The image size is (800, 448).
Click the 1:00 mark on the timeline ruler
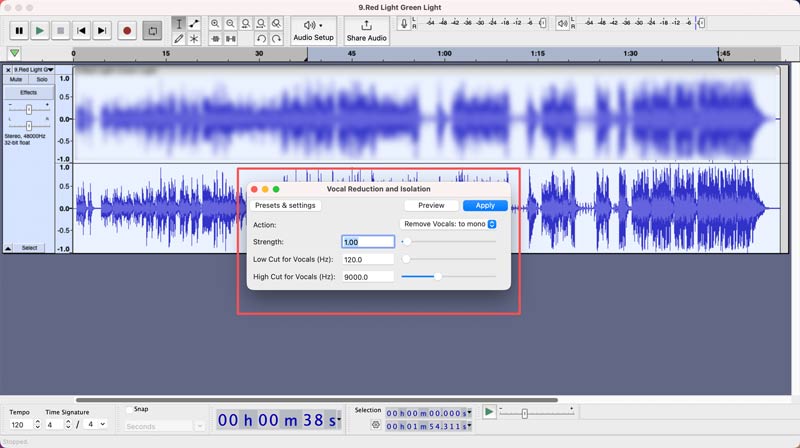click(x=444, y=53)
